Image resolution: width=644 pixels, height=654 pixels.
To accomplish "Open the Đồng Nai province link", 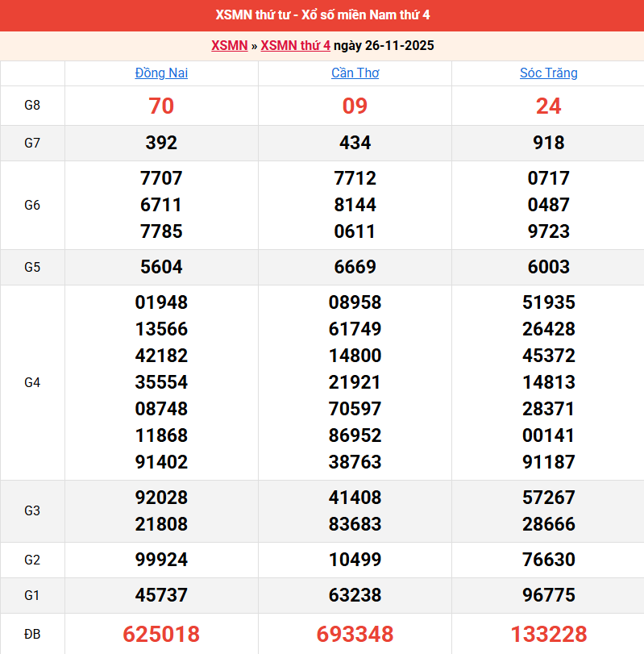I will point(161,73).
